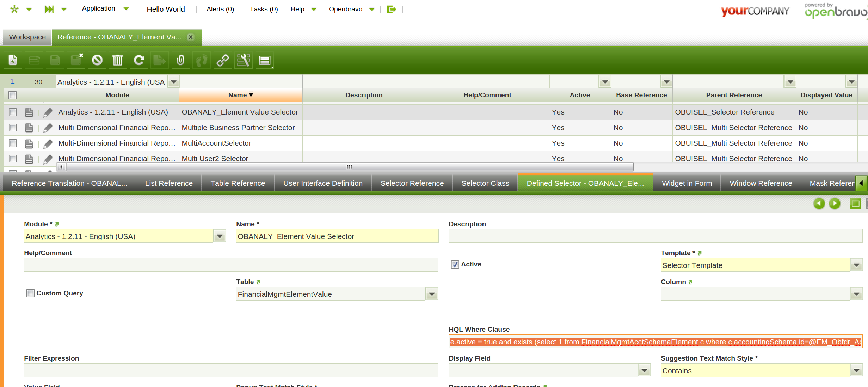Go to next record with the green arrow
868x387 pixels.
834,203
